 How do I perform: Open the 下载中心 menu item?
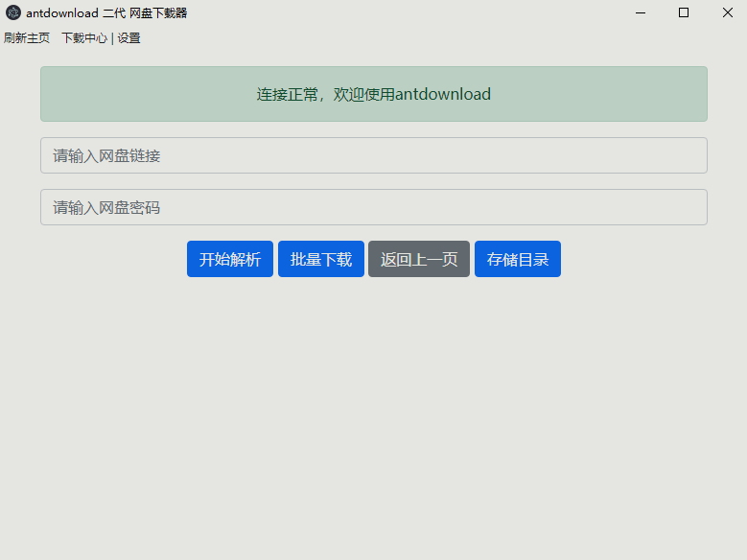[x=84, y=38]
